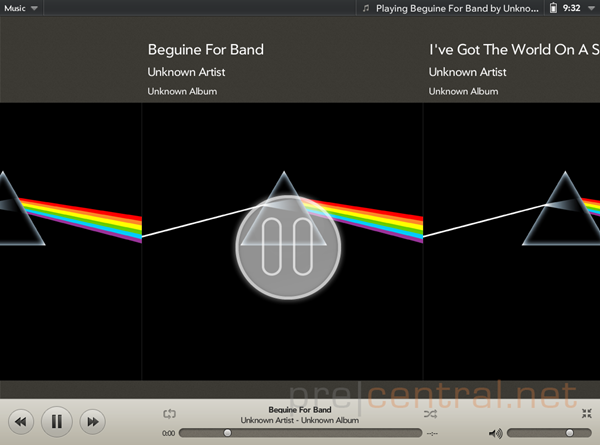Select the previous album cover on the left
600x445 pixels.
tap(71, 241)
